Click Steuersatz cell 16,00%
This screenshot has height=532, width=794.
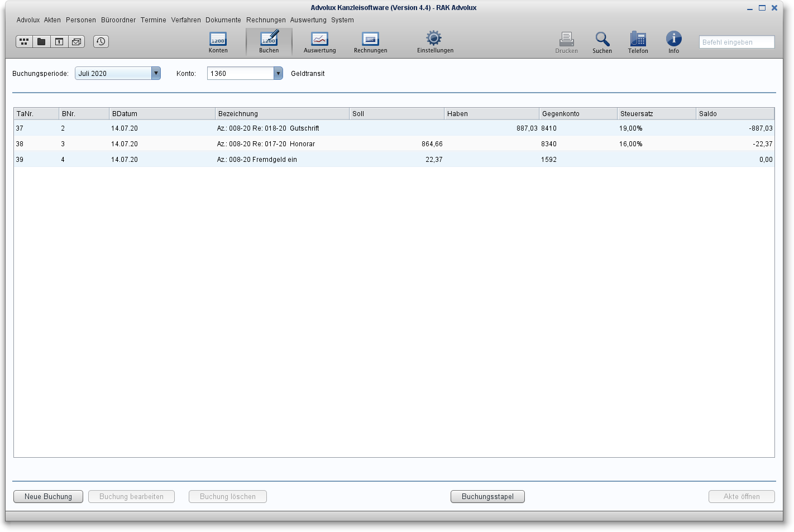click(630, 143)
